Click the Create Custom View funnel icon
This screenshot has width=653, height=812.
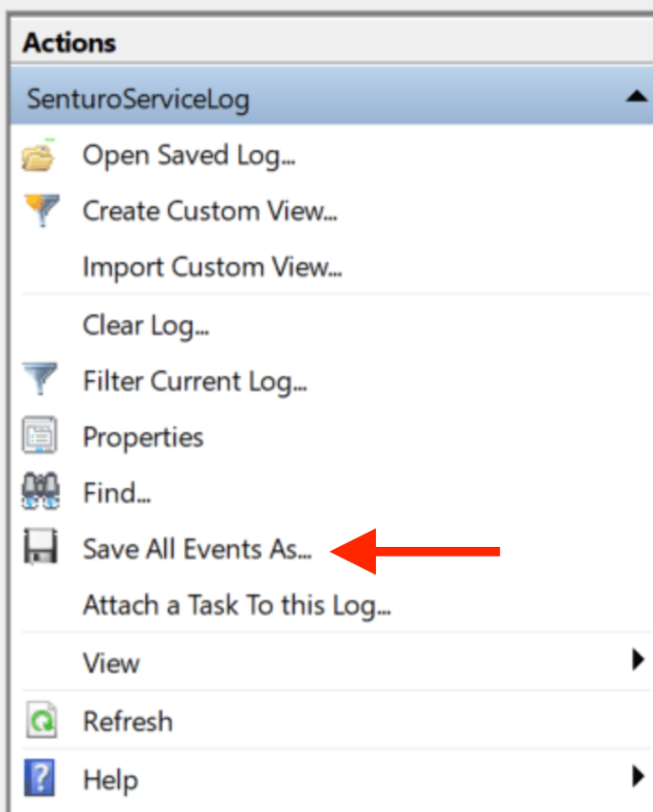point(42,210)
